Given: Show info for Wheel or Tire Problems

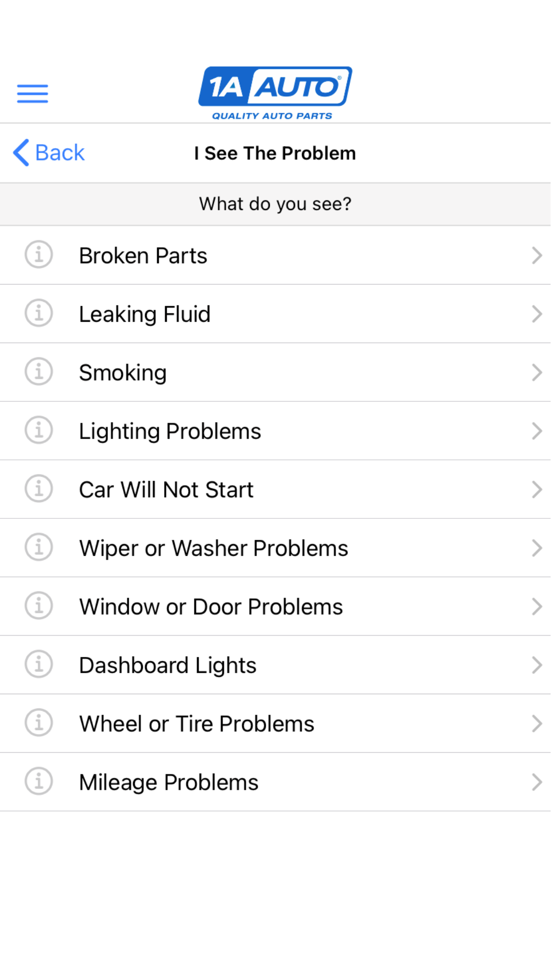Looking at the screenshot, I should pyautogui.click(x=39, y=723).
